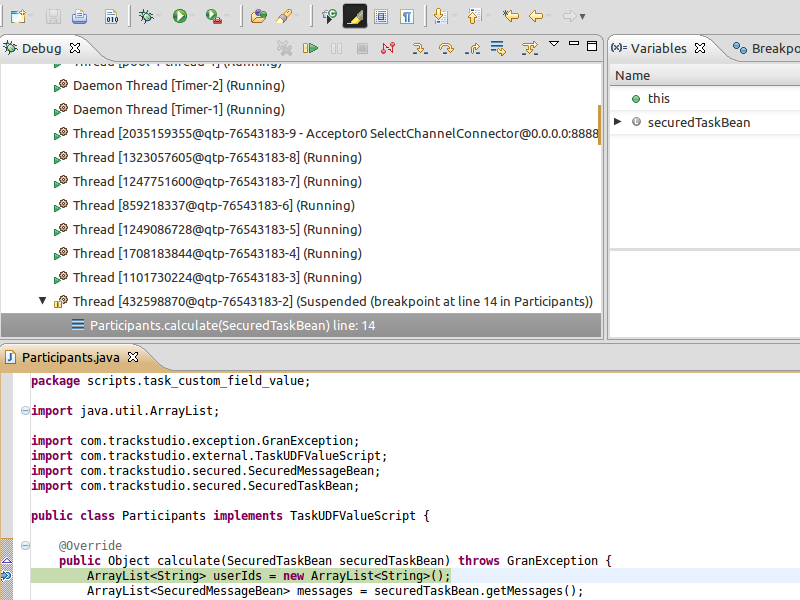The height and width of the screenshot is (600, 800).
Task: Toggle Mark Occurrences highlighter
Action: point(355,16)
